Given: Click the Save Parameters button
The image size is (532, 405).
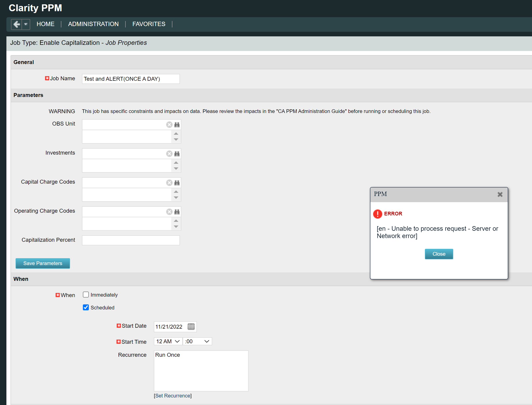Looking at the screenshot, I should pos(43,263).
